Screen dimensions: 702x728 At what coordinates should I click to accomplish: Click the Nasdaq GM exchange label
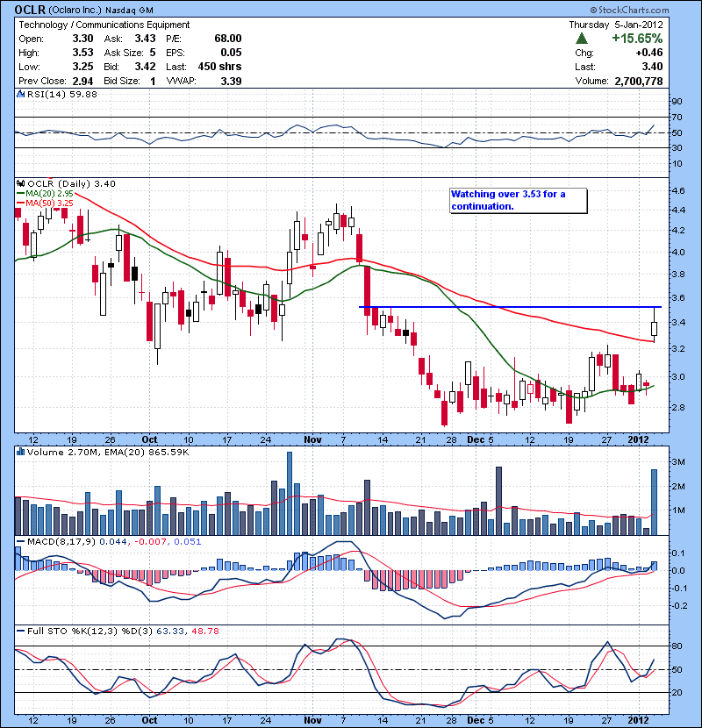pos(129,11)
